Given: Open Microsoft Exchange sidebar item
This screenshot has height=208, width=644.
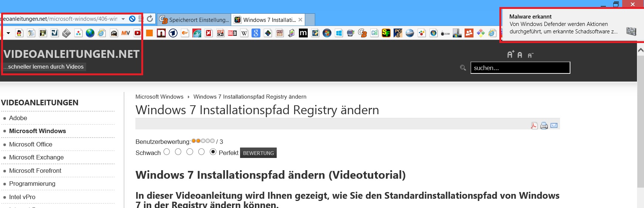Looking at the screenshot, I should [36, 157].
